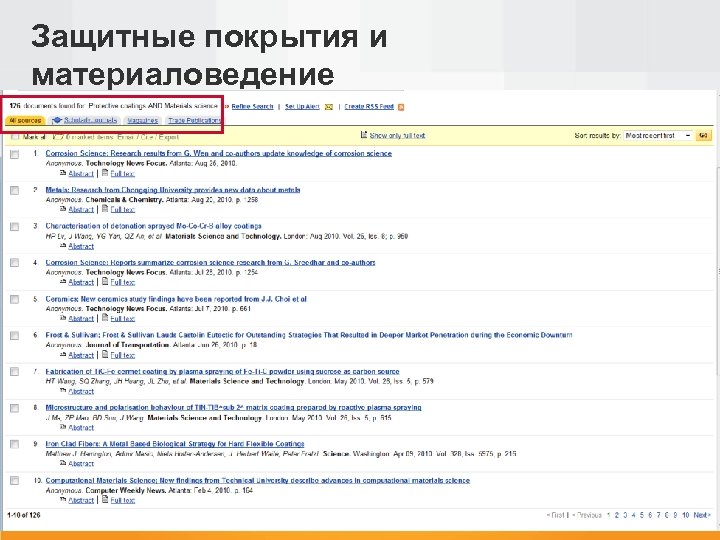Switch to the Magazines tab

[x=142, y=120]
